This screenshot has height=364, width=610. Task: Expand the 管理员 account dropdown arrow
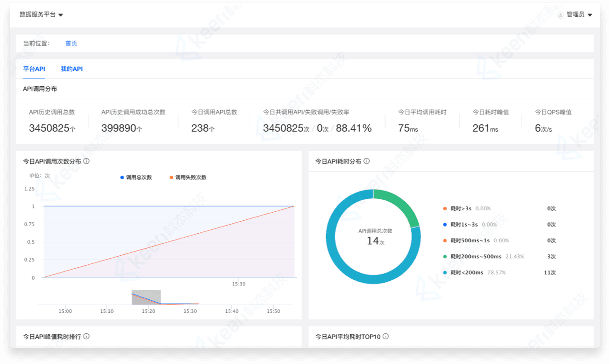tap(590, 15)
